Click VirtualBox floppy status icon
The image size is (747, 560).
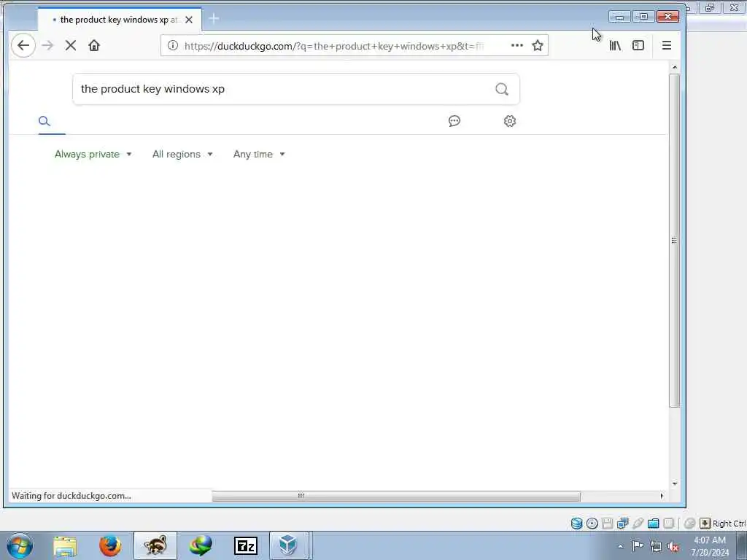click(608, 524)
